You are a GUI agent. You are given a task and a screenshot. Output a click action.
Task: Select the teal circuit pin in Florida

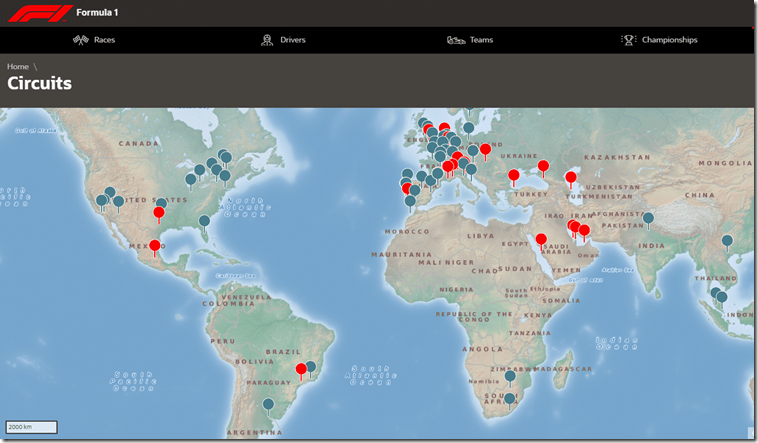point(204,221)
